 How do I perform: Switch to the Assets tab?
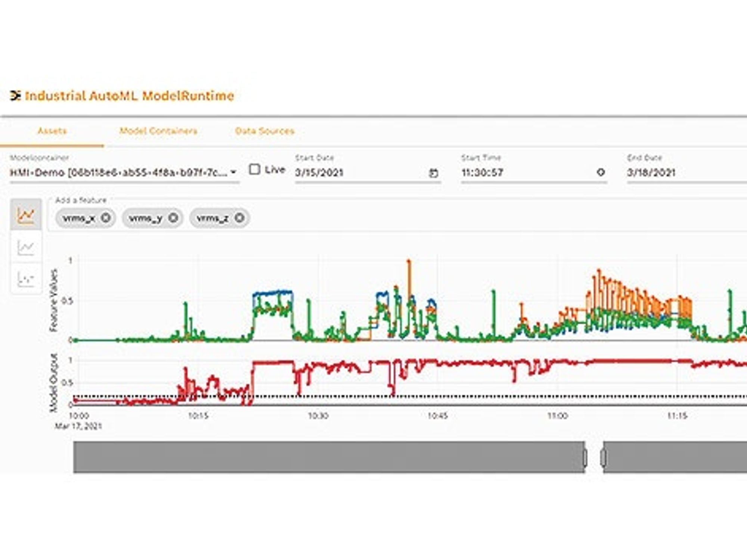pos(52,131)
